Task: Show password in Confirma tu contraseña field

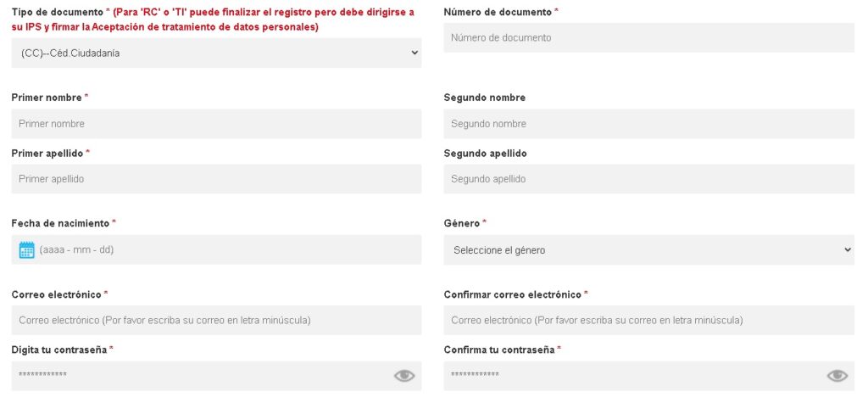Action: coord(837,376)
